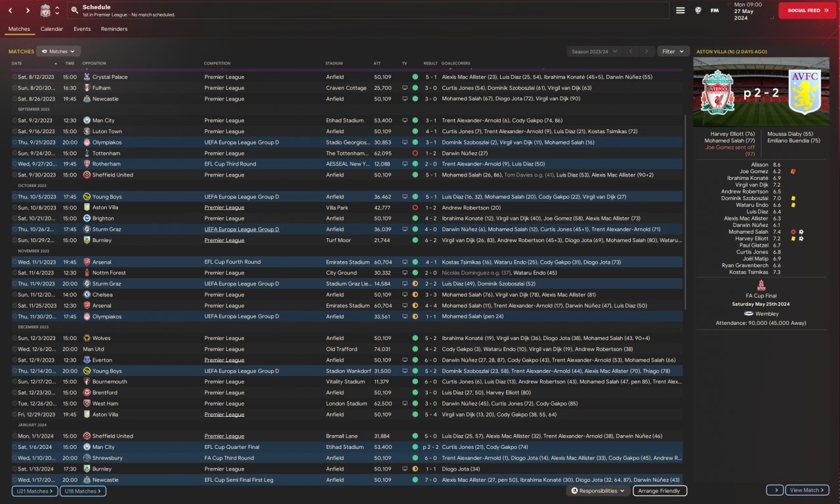Image resolution: width=840 pixels, height=504 pixels.
Task: Go to next season arrow
Action: [x=647, y=51]
